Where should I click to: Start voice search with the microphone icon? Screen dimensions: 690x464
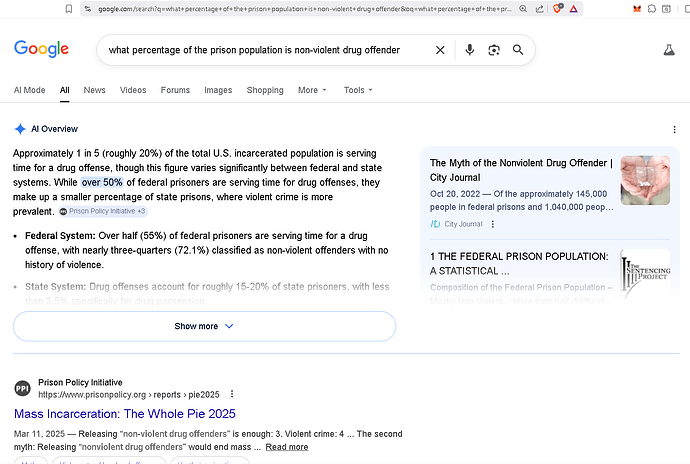point(469,50)
